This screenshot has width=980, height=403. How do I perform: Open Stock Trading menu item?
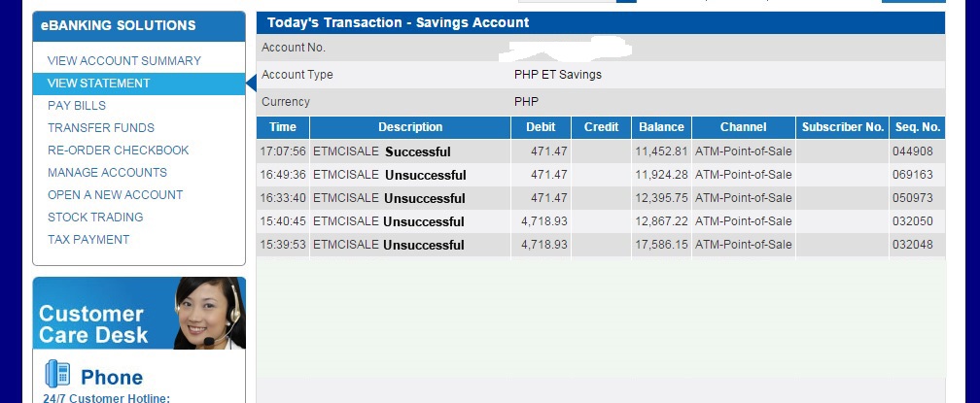point(95,218)
